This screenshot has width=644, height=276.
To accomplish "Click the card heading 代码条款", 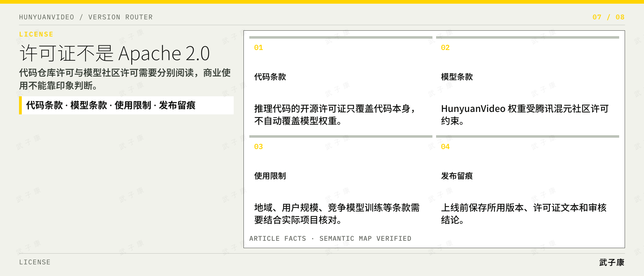I will coord(270,77).
